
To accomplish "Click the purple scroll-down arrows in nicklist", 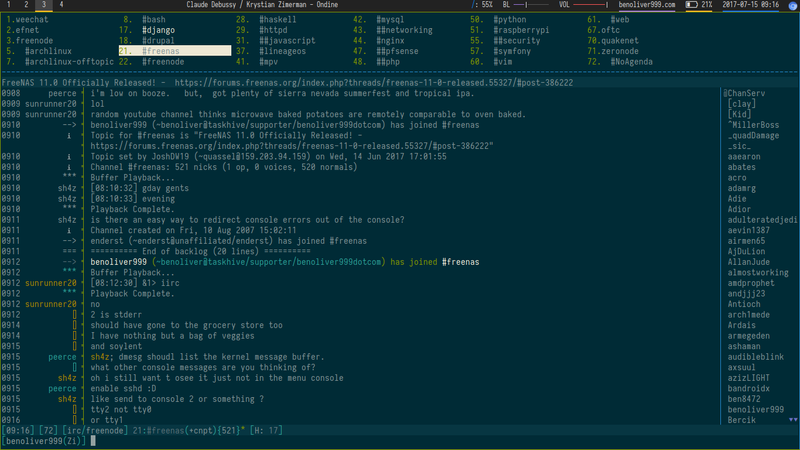I will click(793, 420).
